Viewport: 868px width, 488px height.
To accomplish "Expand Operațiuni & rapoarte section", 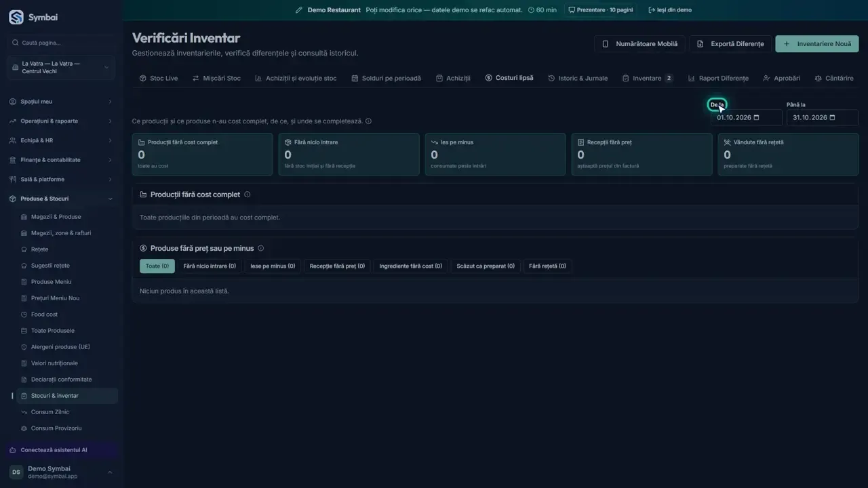I will pos(61,121).
